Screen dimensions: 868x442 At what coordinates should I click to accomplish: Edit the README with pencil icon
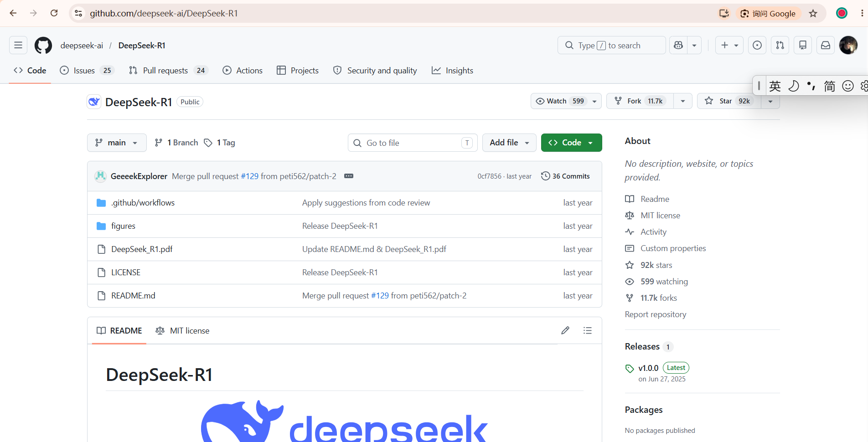click(x=565, y=330)
